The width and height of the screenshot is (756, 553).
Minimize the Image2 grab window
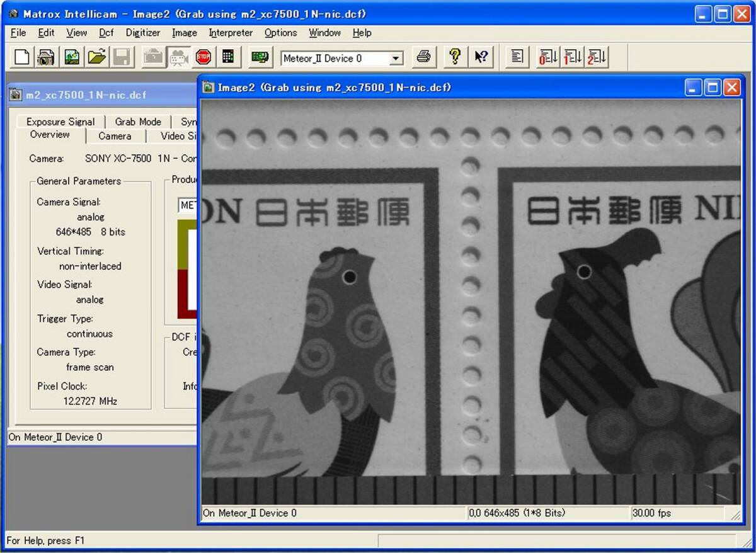click(x=694, y=88)
